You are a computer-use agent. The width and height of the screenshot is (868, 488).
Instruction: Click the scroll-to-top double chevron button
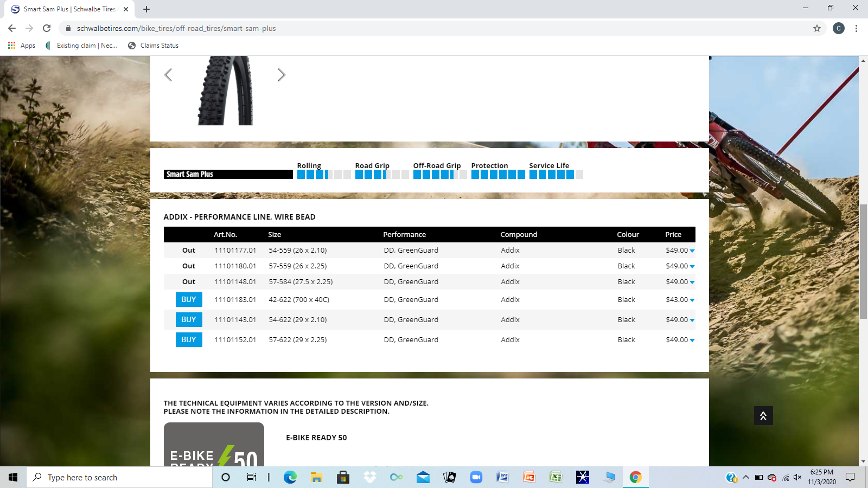(x=763, y=416)
